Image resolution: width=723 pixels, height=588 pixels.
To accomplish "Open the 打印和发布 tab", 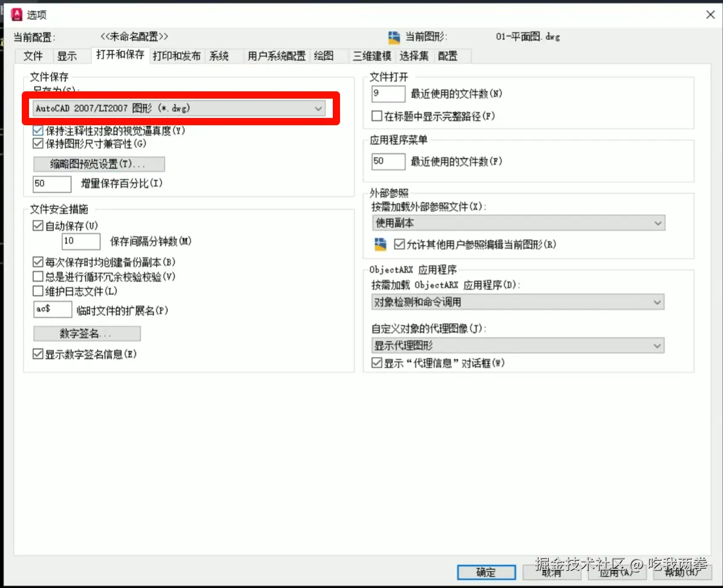I will tap(177, 56).
